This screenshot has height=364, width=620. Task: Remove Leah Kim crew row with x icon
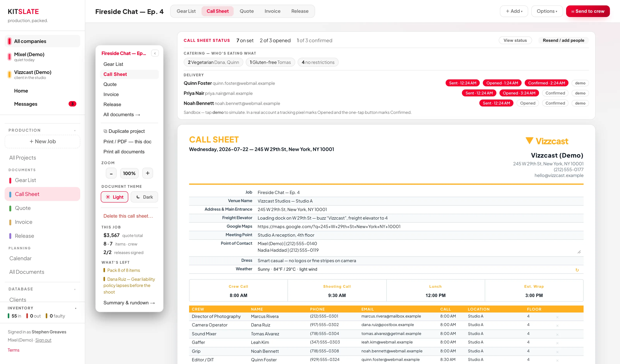click(557, 343)
